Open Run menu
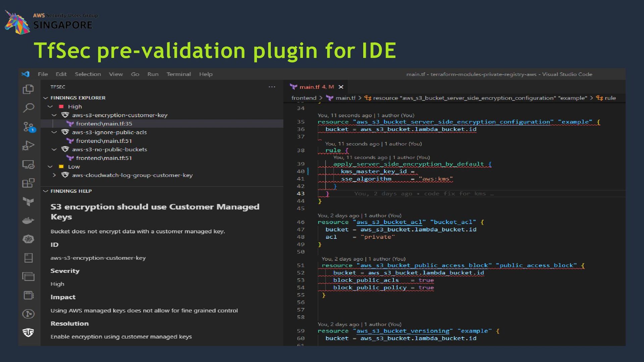The image size is (644, 362). coord(153,74)
